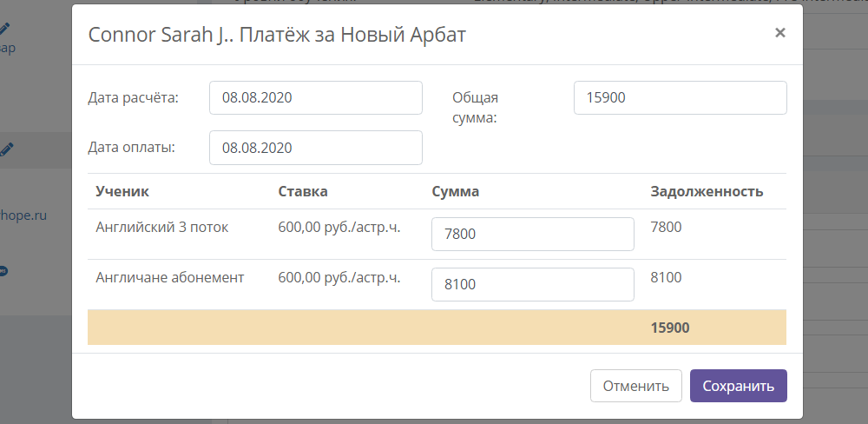Select the Англичане абонемент row label

point(170,278)
